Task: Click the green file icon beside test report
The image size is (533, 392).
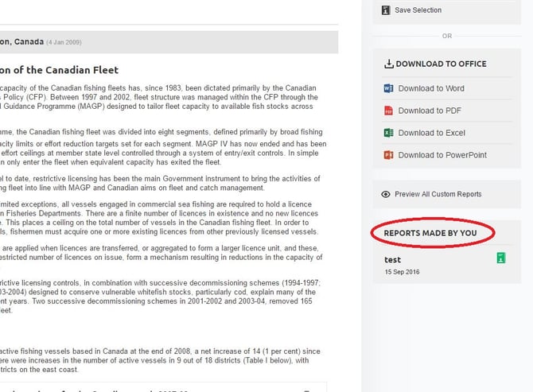Action: coord(501,258)
